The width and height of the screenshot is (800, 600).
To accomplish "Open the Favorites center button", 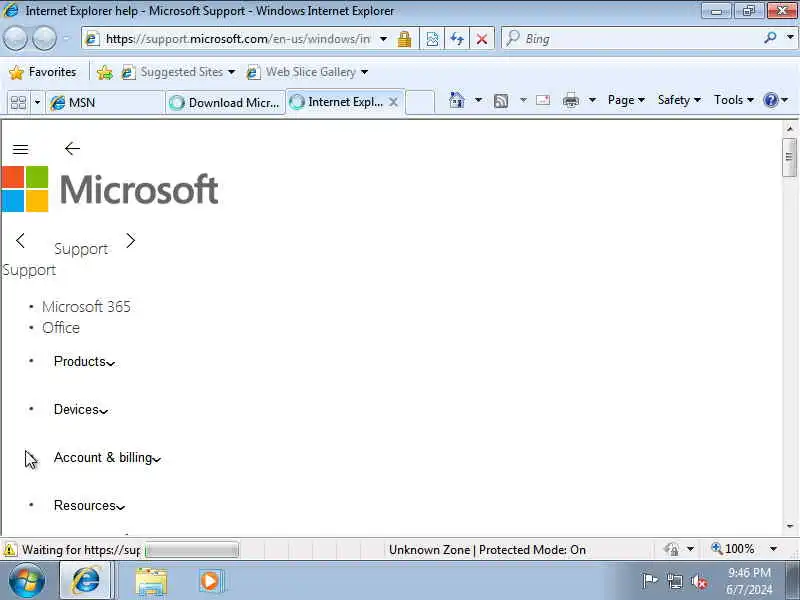I will click(43, 72).
